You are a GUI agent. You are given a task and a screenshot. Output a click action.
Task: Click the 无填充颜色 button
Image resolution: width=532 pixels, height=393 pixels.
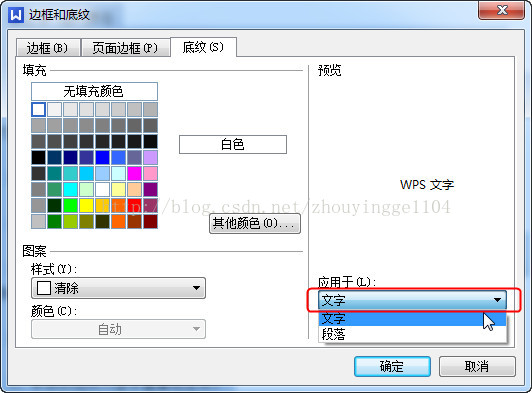point(94,91)
